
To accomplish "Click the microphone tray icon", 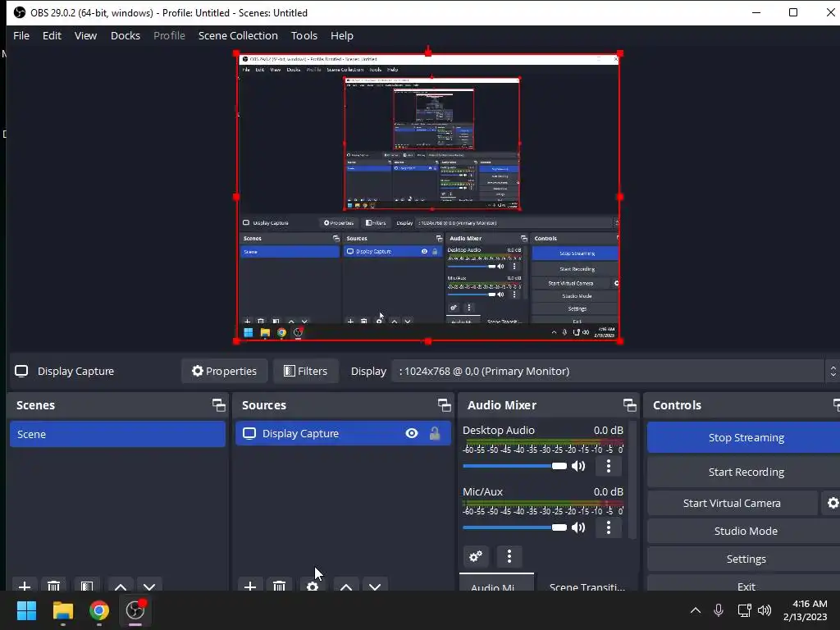I will [719, 610].
